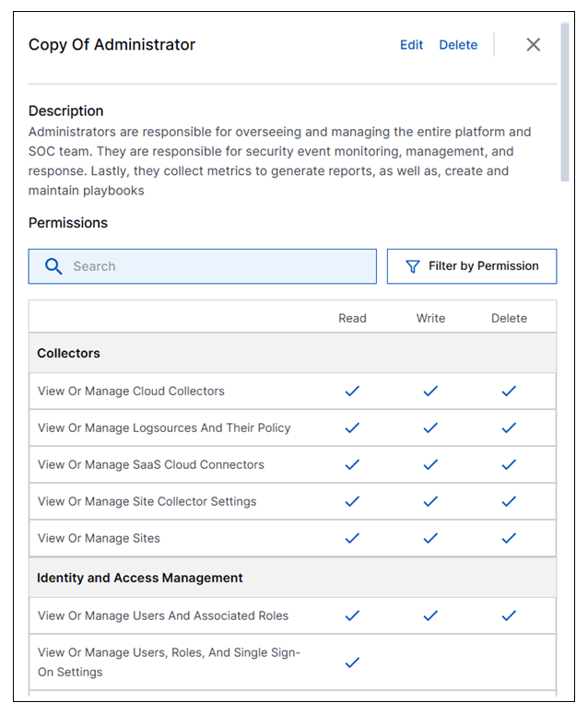The width and height of the screenshot is (588, 714).
Task: Toggle Read checkmark for Single Sign-On Settings
Action: (x=352, y=661)
